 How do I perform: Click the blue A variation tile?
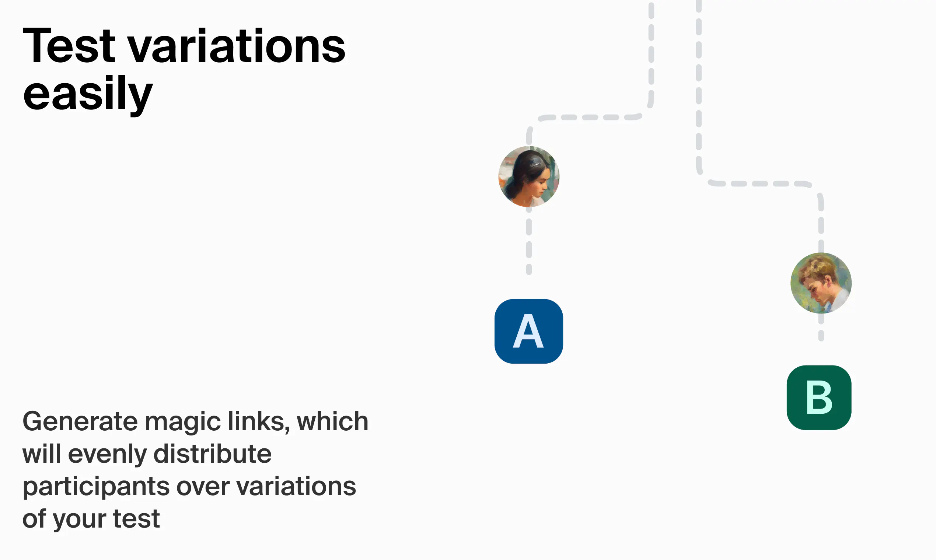click(x=528, y=331)
